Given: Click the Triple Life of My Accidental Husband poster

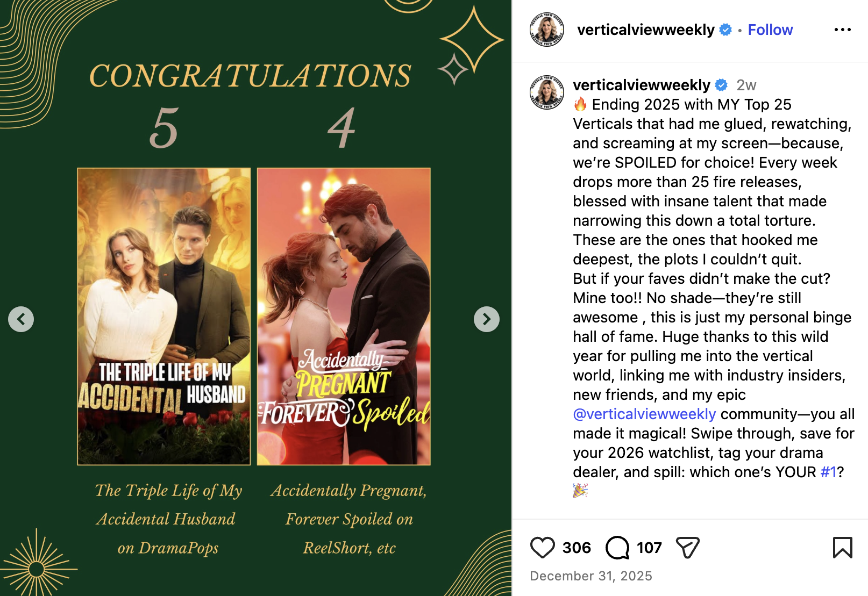Looking at the screenshot, I should 164,317.
